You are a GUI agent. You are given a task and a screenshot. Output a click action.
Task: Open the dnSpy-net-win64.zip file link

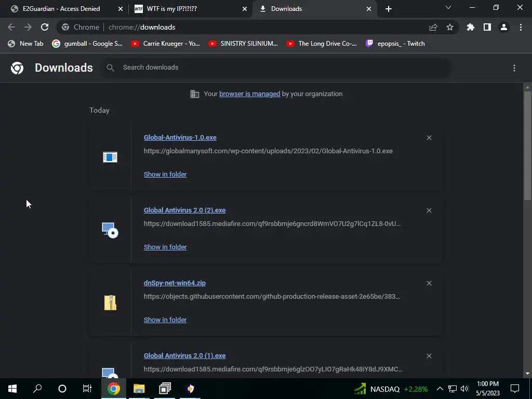pyautogui.click(x=175, y=283)
